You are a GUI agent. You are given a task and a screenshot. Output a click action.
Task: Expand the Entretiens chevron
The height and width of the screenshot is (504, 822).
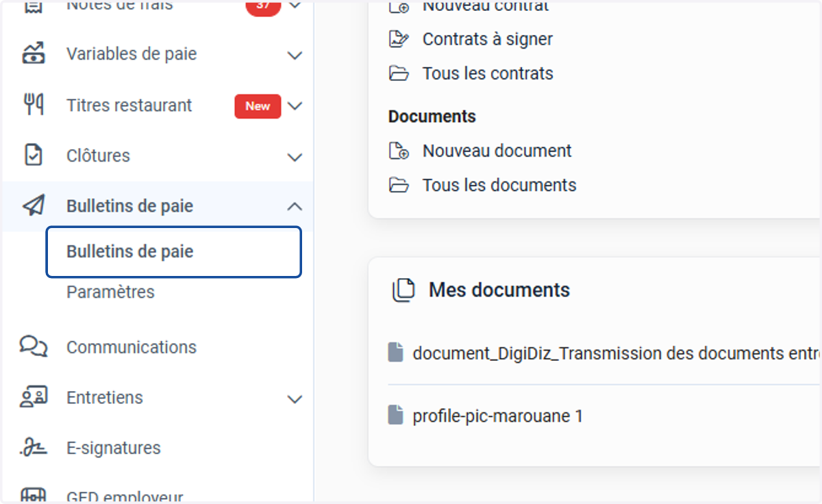(x=295, y=399)
